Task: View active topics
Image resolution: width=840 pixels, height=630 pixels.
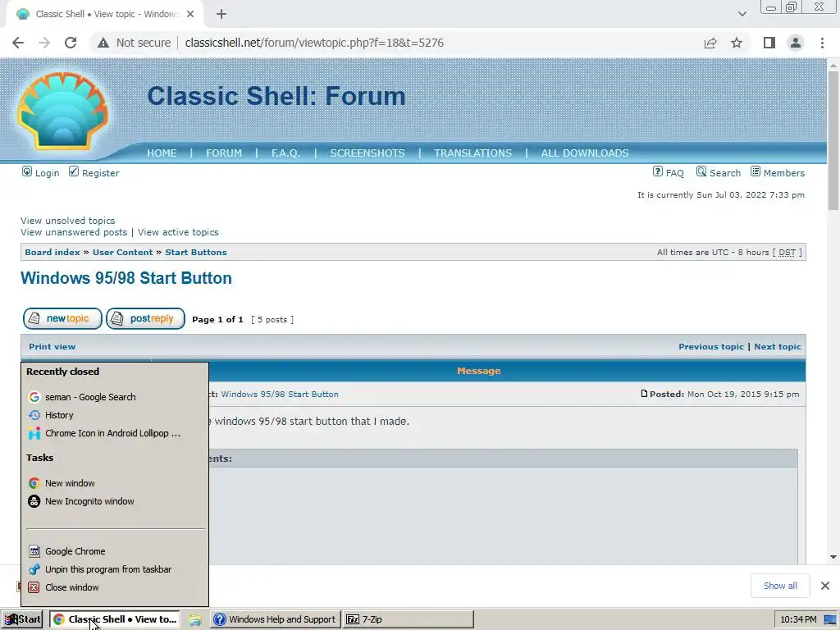Action: (178, 232)
